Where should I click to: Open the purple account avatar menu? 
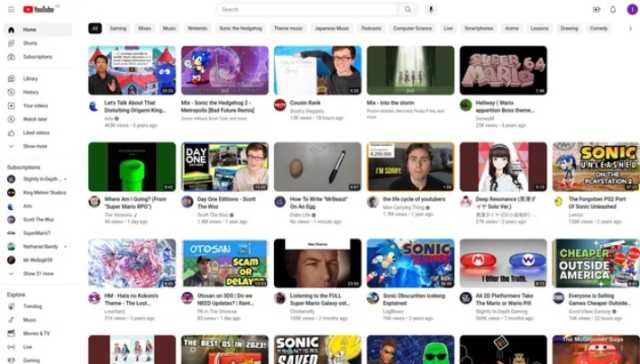632,9
